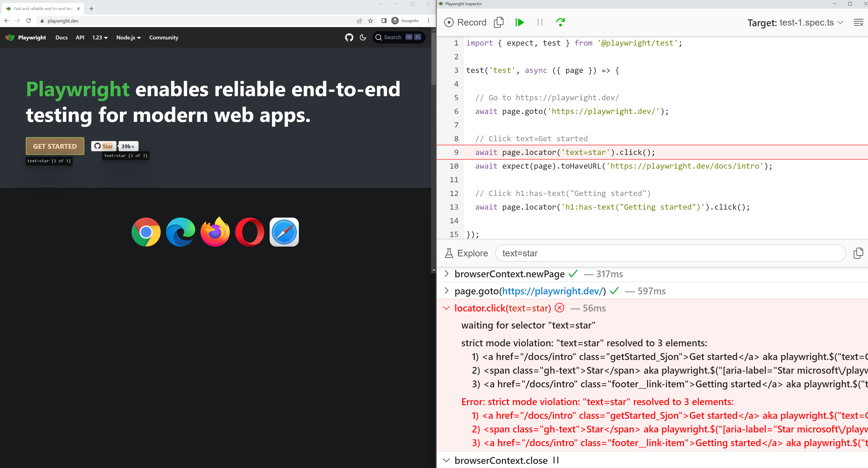Click the clear log lines icon
Screen dimensions: 868x468
click(x=858, y=23)
